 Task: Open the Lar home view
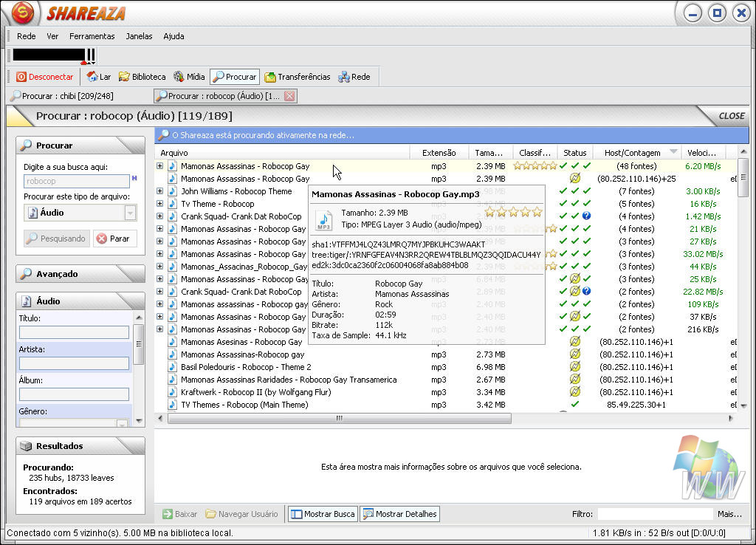pyautogui.click(x=99, y=77)
